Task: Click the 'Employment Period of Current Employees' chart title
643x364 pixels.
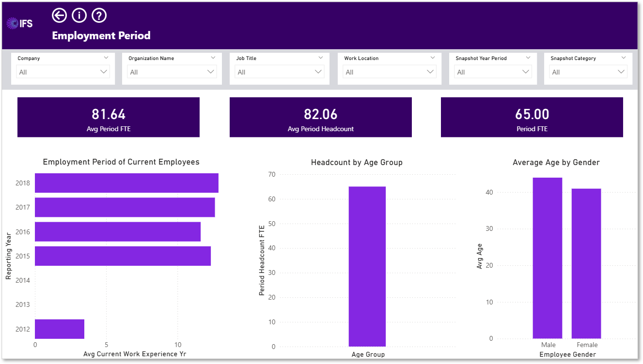Action: (121, 162)
